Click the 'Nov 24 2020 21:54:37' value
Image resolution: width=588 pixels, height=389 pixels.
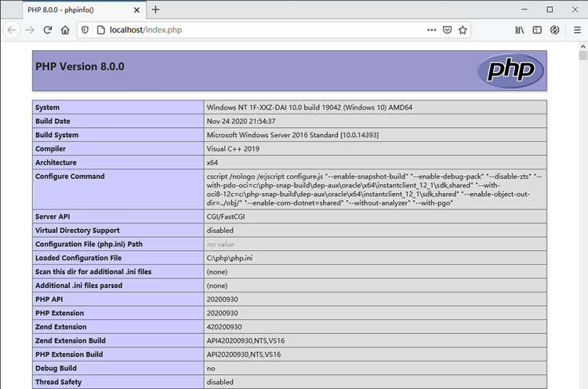pyautogui.click(x=241, y=121)
